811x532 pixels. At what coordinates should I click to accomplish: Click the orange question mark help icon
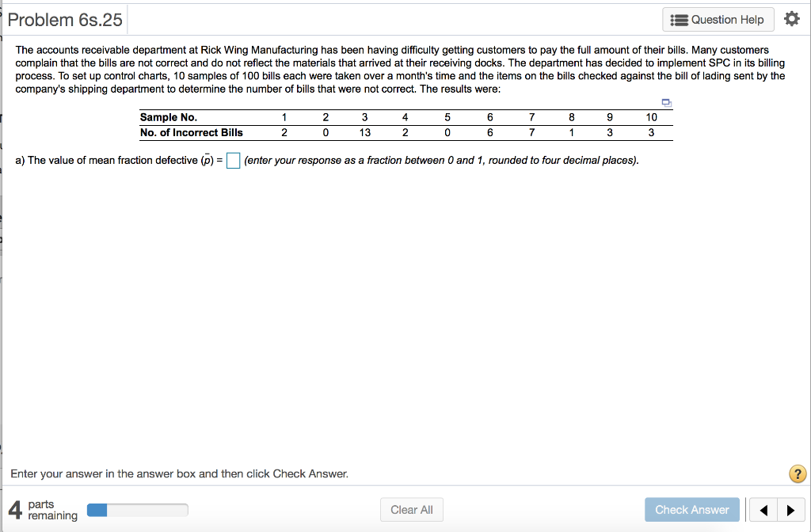point(796,473)
